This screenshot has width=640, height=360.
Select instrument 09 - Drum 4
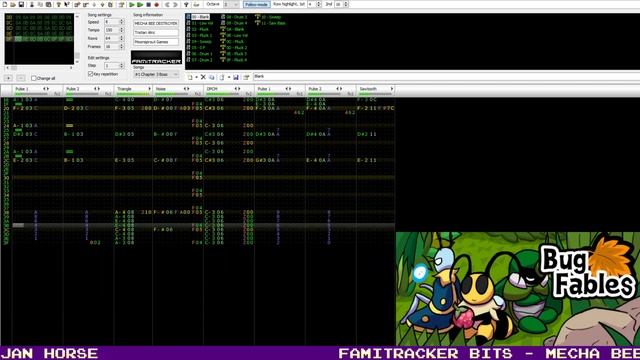(x=234, y=23)
